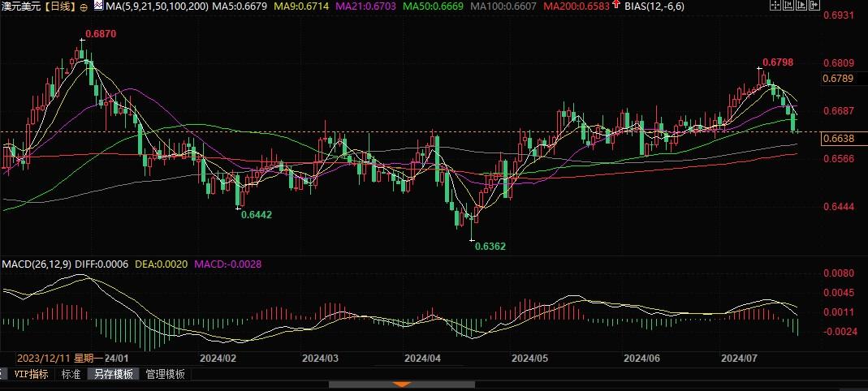Click the 0.6798 peak price marker
The width and height of the screenshot is (868, 391).
click(778, 62)
